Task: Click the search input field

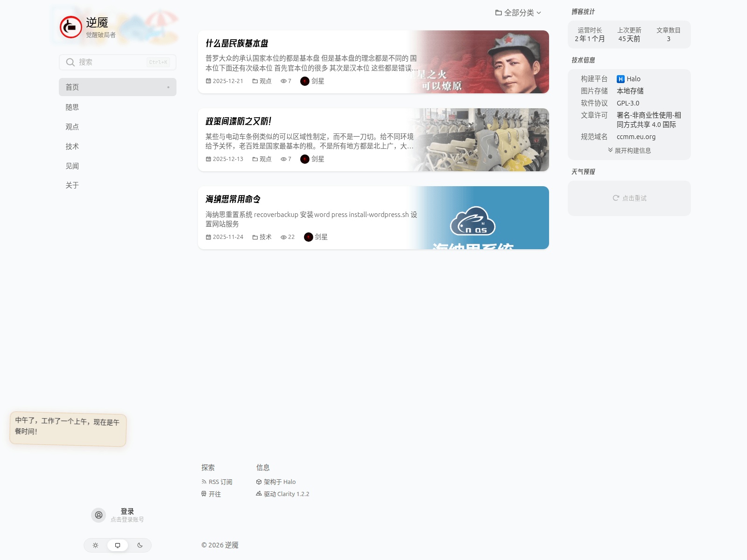Action: click(x=118, y=62)
